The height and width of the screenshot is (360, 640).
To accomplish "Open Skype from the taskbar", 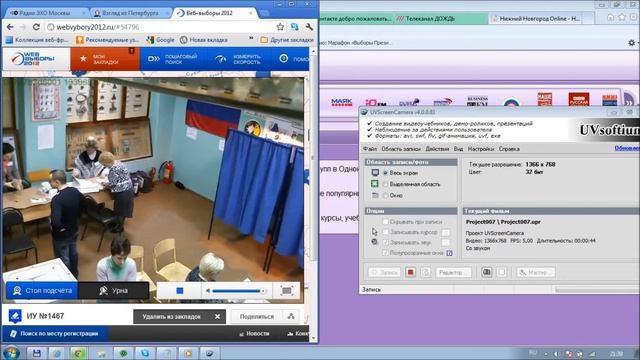I will coord(145,353).
